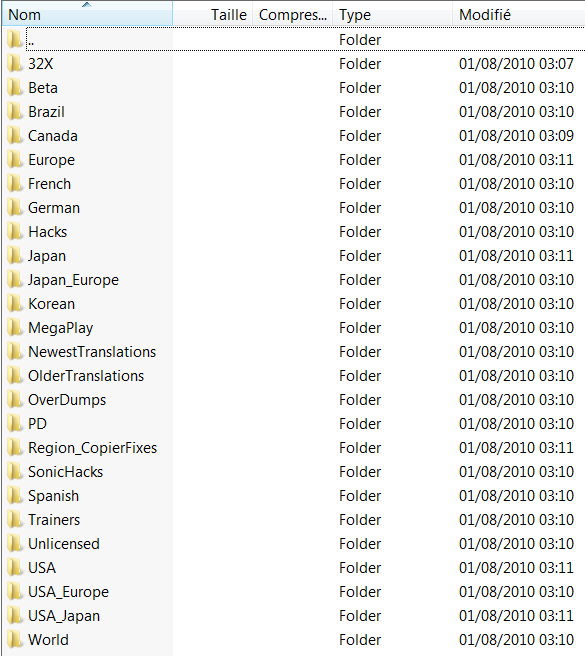
Task: Click the Type column header
Action: coord(393,15)
